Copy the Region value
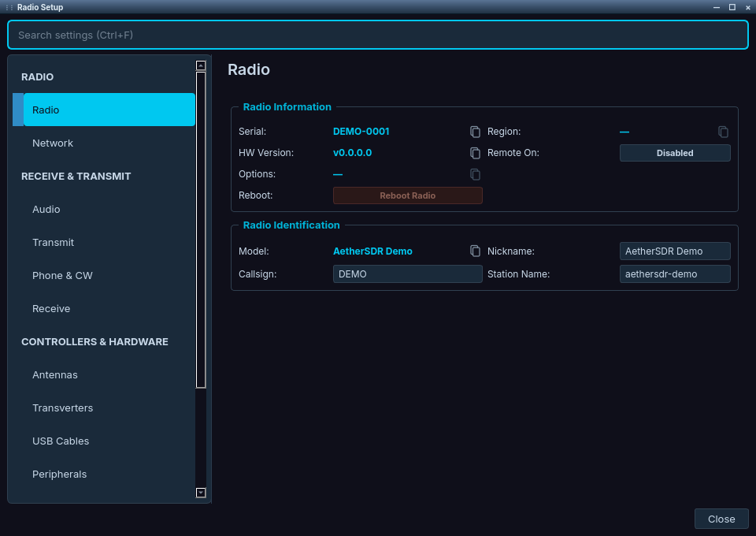This screenshot has height=536, width=756. [x=723, y=132]
